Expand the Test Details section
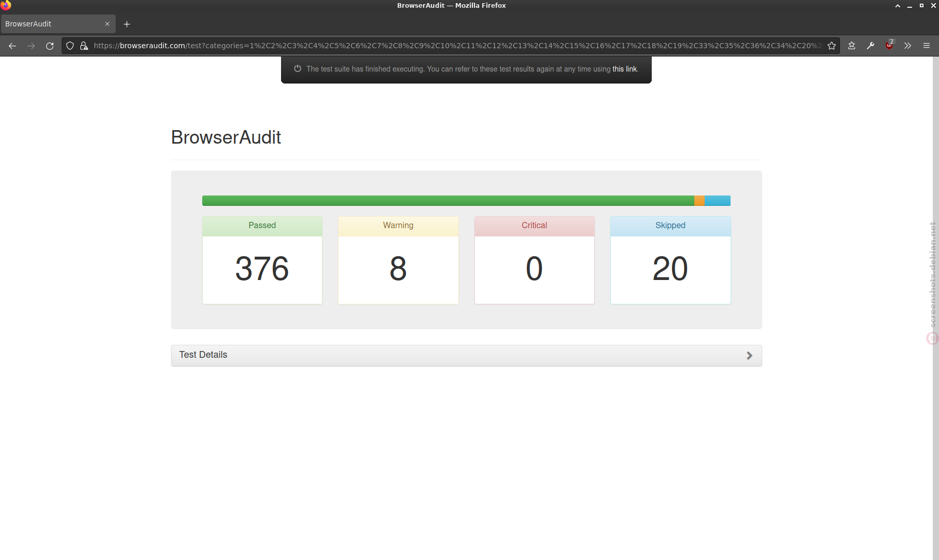939x560 pixels. point(466,355)
